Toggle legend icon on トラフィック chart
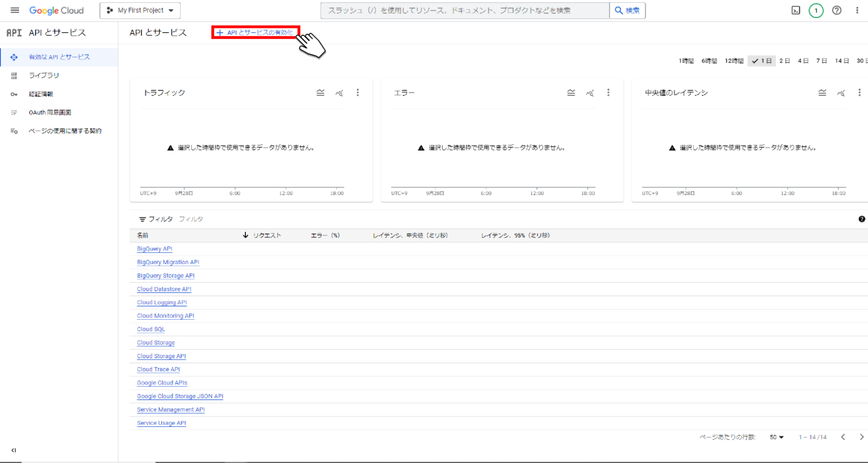Image resolution: width=868 pixels, height=463 pixels. pos(320,93)
